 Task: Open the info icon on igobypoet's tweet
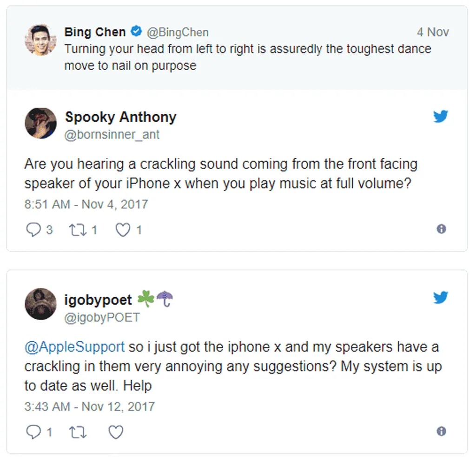441,431
